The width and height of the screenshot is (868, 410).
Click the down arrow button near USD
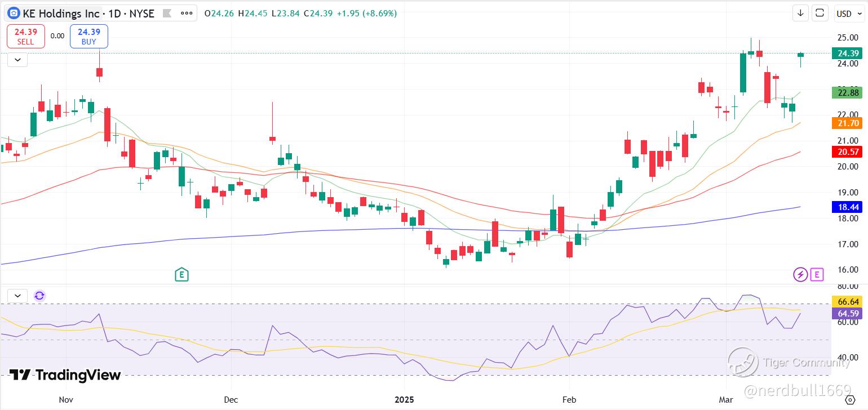[800, 13]
